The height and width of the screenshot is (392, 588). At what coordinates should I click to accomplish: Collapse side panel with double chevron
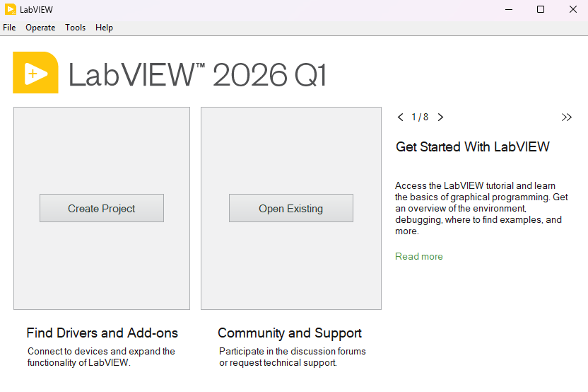pos(566,117)
